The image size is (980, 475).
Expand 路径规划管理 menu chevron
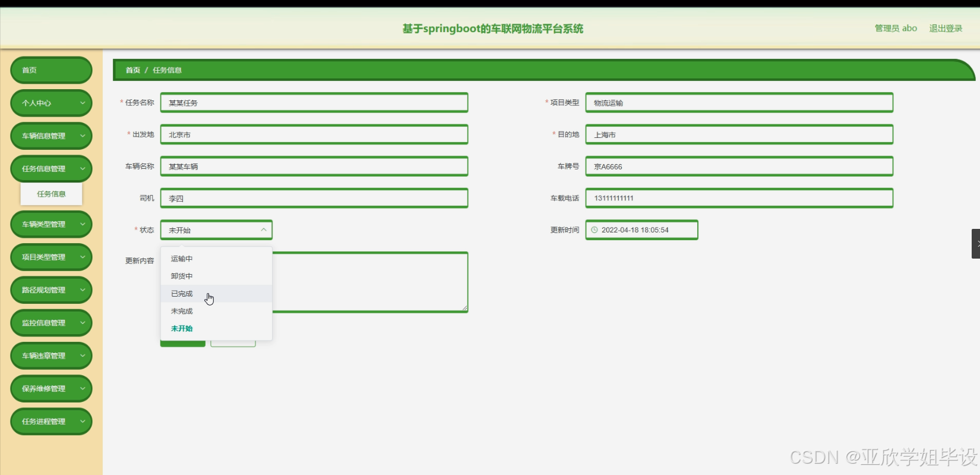tap(83, 290)
